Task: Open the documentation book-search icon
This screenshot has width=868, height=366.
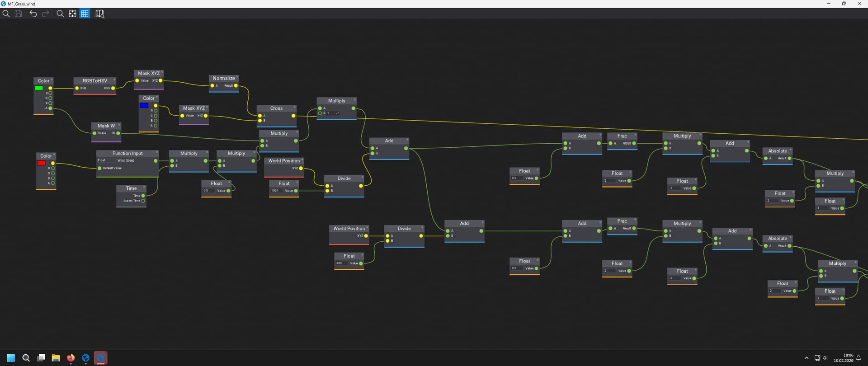Action: pyautogui.click(x=99, y=14)
